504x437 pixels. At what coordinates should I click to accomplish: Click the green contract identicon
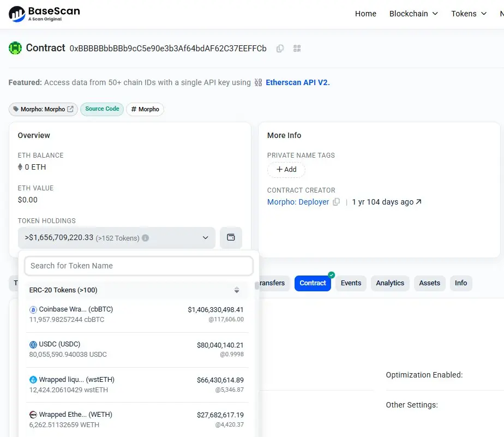tap(15, 48)
